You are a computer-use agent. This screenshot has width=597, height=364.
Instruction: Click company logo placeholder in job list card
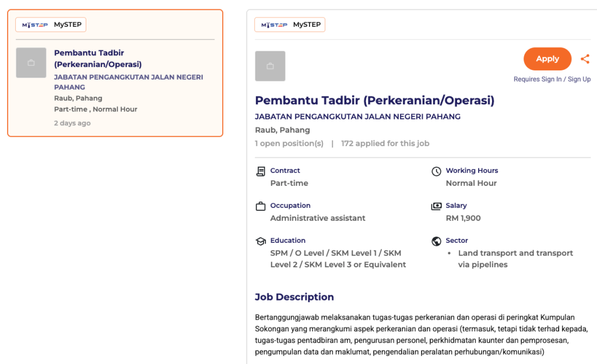(x=31, y=63)
